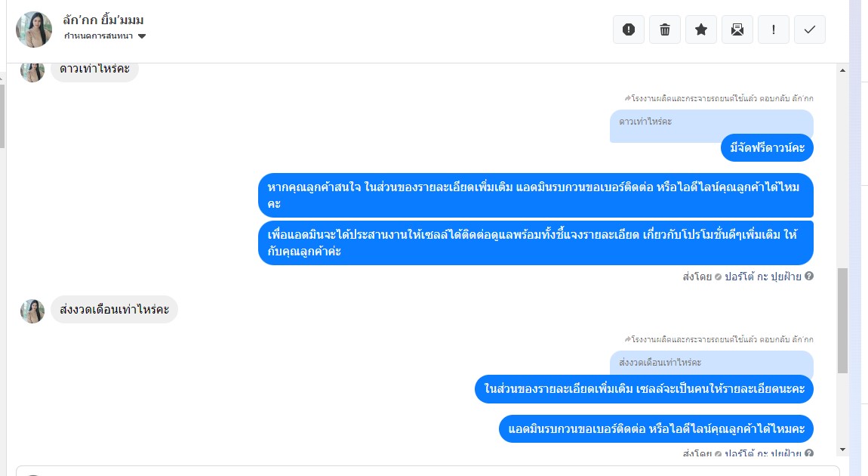Click the spam alert circle icon
868x476 pixels.
click(628, 29)
